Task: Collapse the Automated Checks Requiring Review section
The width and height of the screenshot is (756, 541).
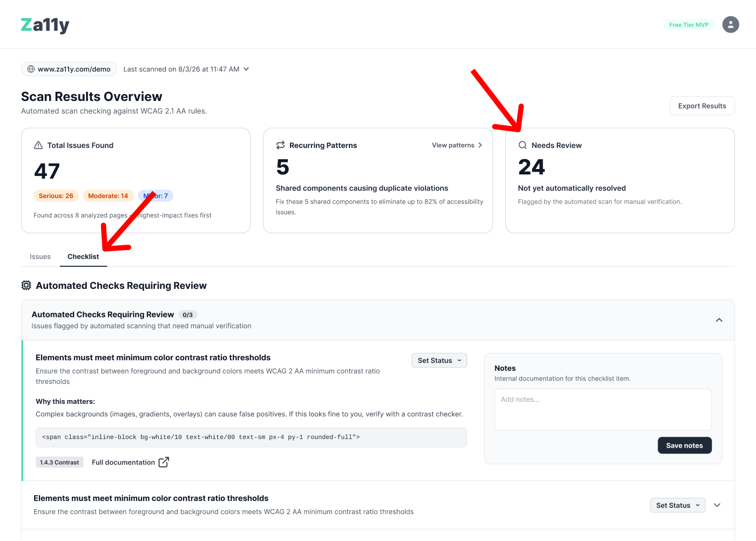Action: pos(719,320)
